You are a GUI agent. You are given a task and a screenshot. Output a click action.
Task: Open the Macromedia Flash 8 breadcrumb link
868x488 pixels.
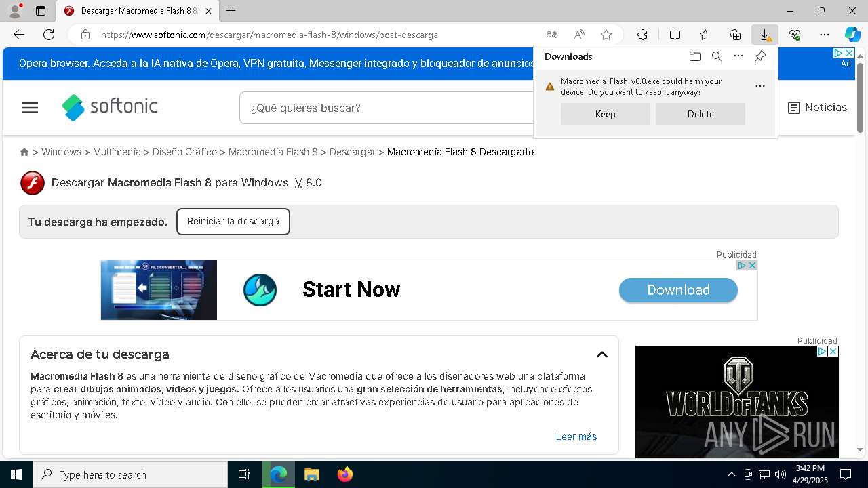(273, 152)
